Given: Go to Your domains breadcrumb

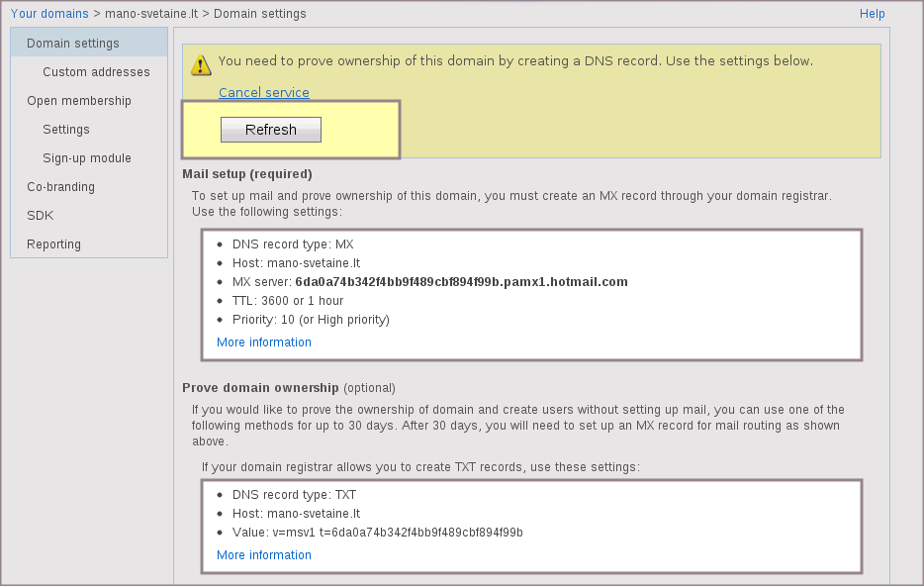Looking at the screenshot, I should (49, 14).
